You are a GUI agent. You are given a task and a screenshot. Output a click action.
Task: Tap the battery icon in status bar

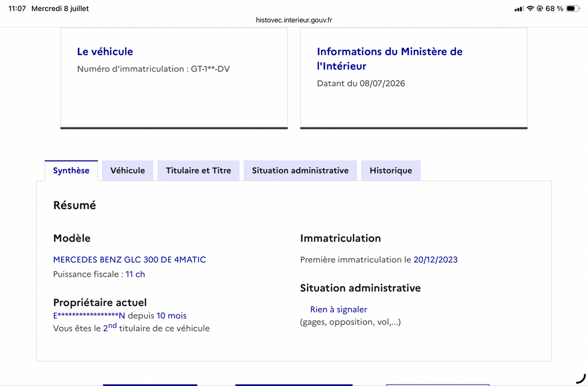573,9
